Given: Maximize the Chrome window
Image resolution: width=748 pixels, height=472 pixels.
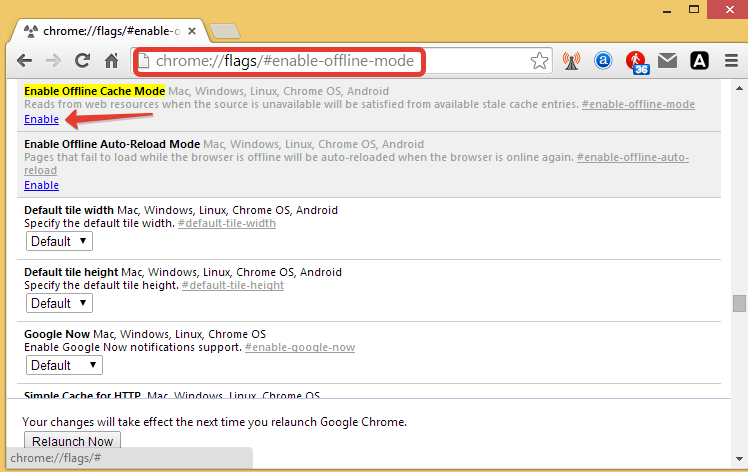Looking at the screenshot, I should (x=694, y=10).
